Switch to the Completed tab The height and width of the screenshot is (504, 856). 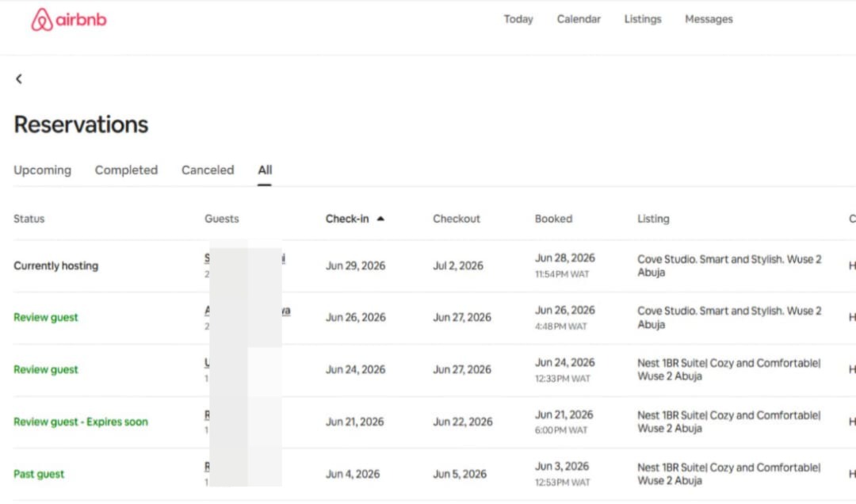126,170
